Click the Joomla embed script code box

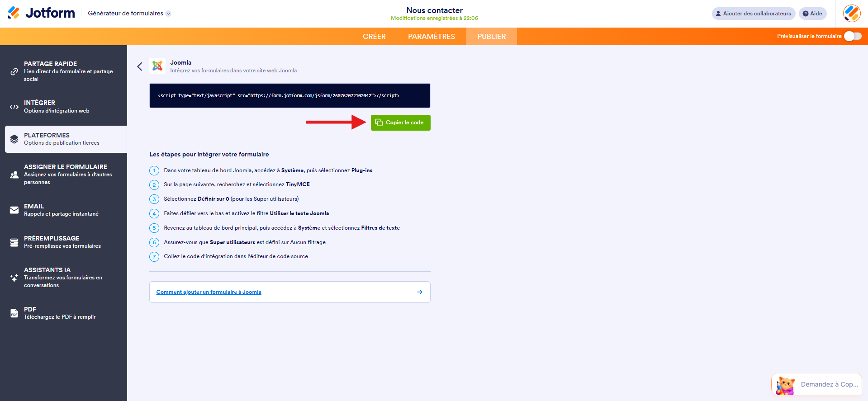tap(290, 95)
